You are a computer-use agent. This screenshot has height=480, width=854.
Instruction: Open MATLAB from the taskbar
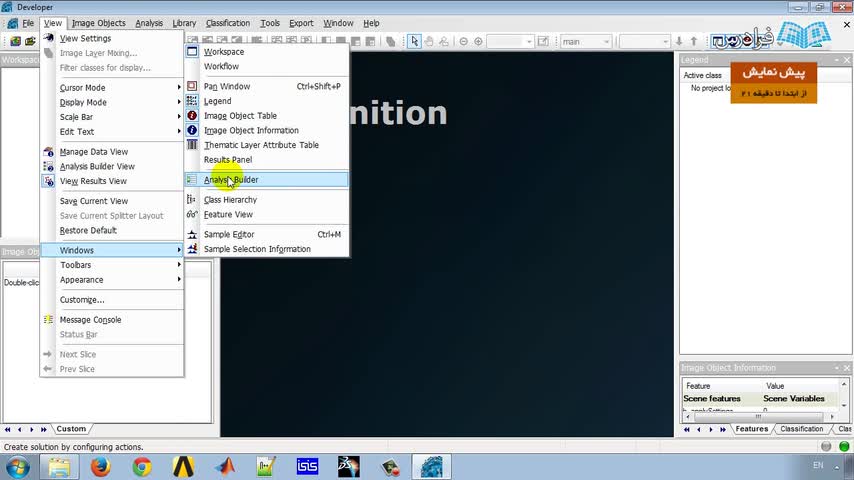224,466
